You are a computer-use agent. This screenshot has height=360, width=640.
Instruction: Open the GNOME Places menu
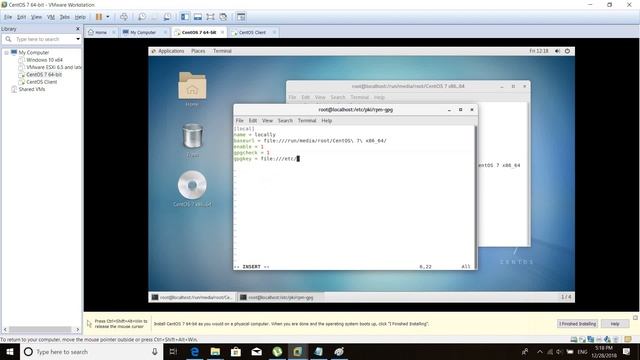point(198,51)
